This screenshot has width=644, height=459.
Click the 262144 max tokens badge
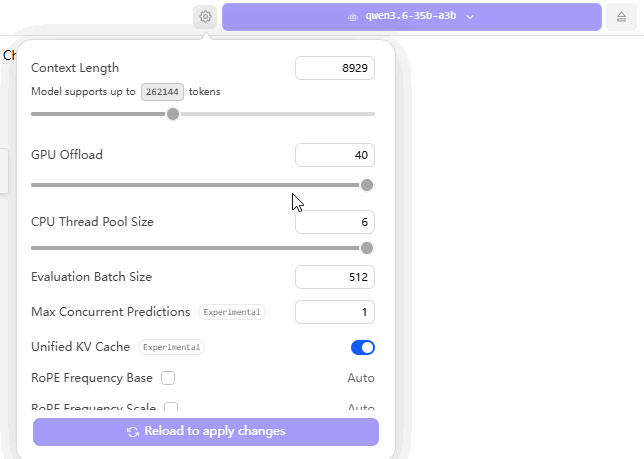coord(162,91)
